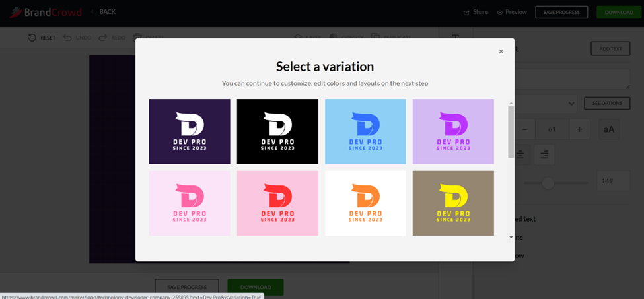The image size is (644, 299).
Task: Click the spacing value field showing 149
Action: 613,181
